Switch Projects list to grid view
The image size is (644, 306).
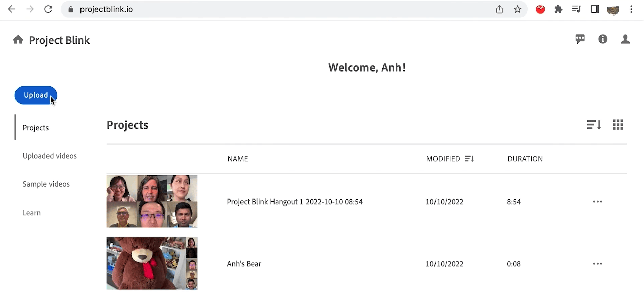tap(618, 125)
